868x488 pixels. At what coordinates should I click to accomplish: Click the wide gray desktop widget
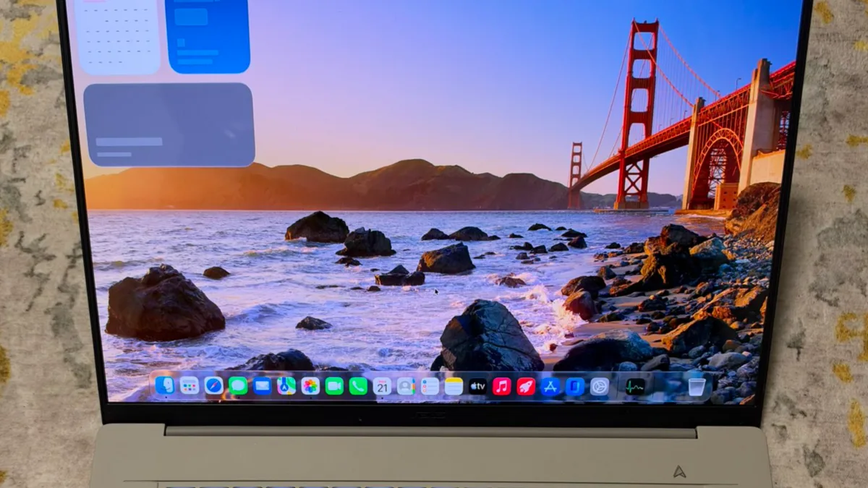(x=169, y=124)
